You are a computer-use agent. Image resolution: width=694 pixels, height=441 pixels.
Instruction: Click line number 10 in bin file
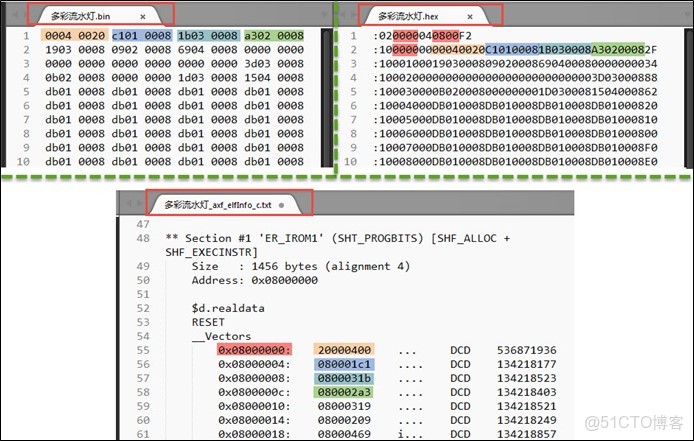pyautogui.click(x=23, y=162)
